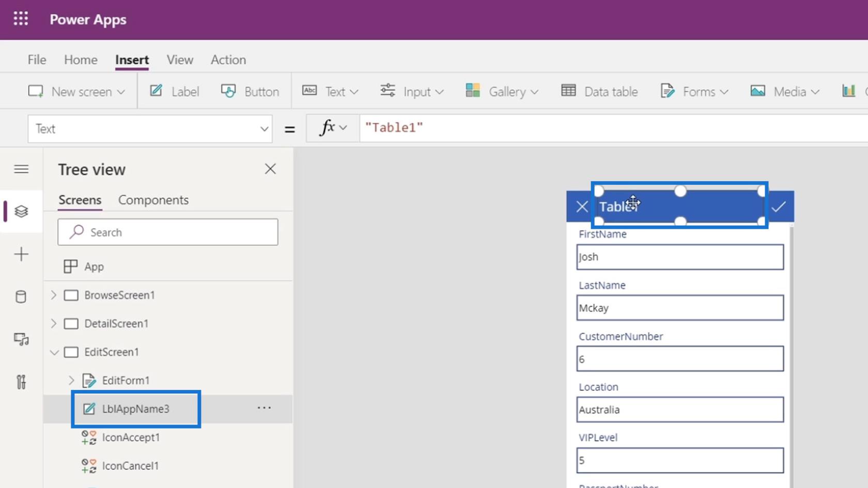
Task: Select the Table1 title label on canvas
Action: click(680, 206)
